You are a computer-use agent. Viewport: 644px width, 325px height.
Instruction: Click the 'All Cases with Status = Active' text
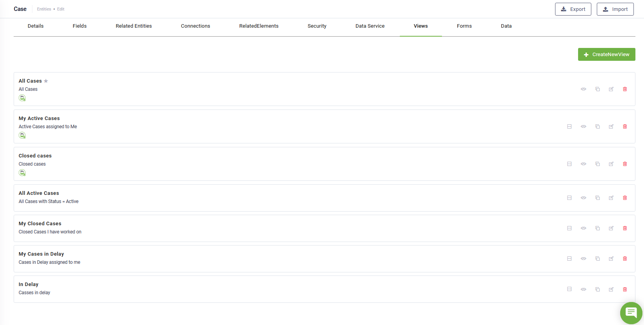[x=49, y=201]
